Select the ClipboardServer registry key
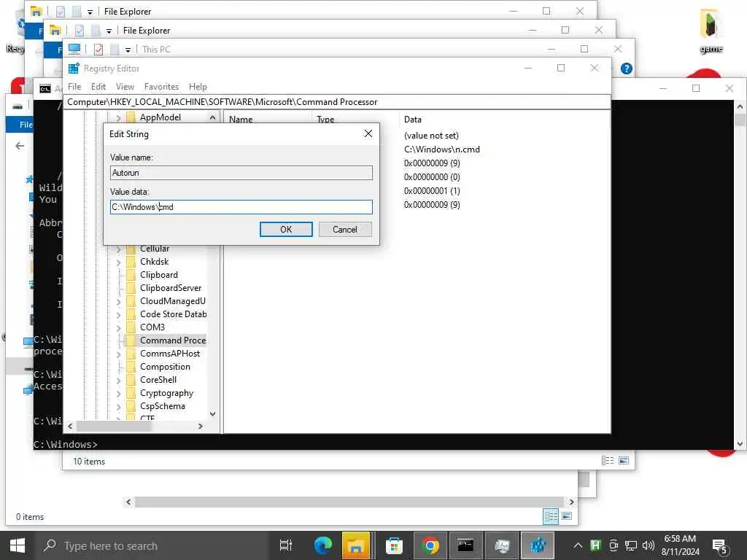 (x=171, y=288)
